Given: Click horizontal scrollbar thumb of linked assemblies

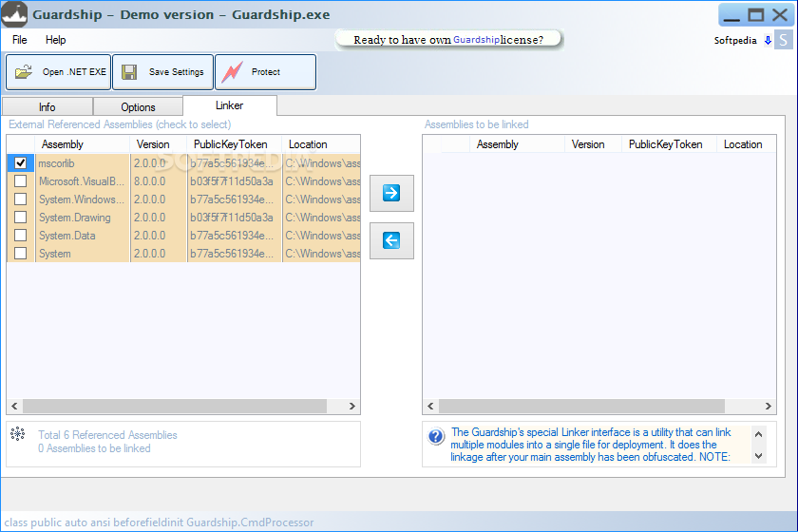Looking at the screenshot, I should [581, 406].
